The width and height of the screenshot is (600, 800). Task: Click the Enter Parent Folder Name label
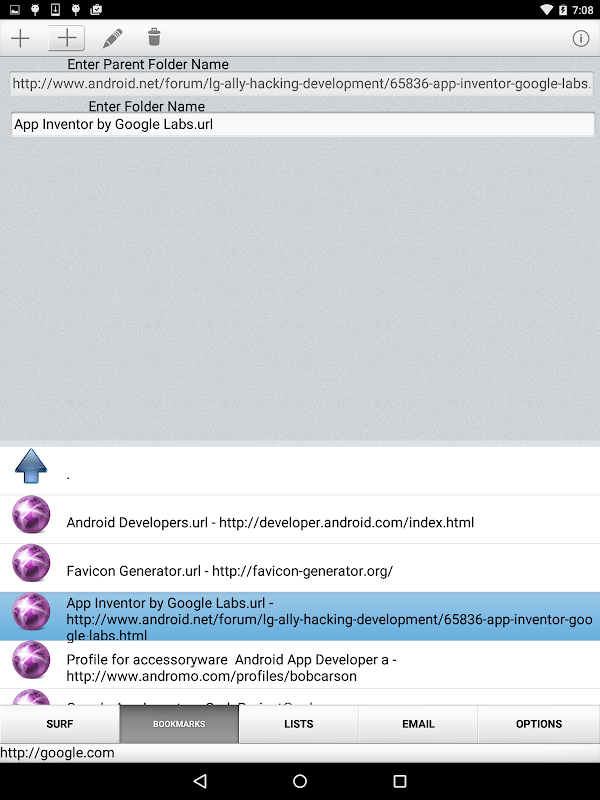[148, 64]
